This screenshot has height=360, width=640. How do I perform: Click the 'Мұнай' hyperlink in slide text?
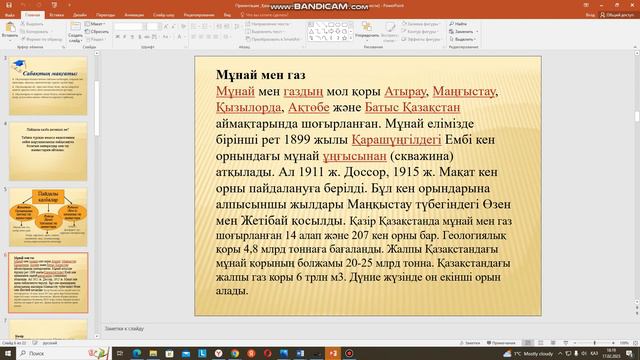pos(235,91)
